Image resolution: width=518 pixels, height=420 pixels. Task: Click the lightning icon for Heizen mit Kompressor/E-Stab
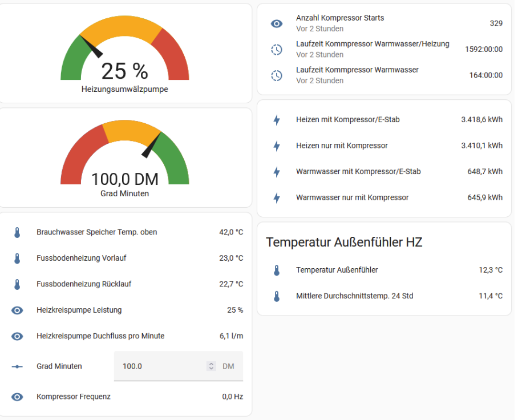coord(277,120)
